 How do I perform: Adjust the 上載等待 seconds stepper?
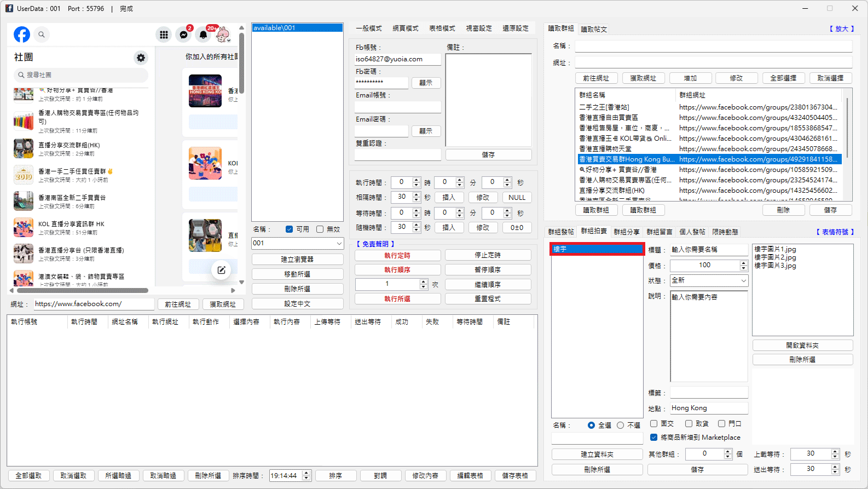[835, 454]
